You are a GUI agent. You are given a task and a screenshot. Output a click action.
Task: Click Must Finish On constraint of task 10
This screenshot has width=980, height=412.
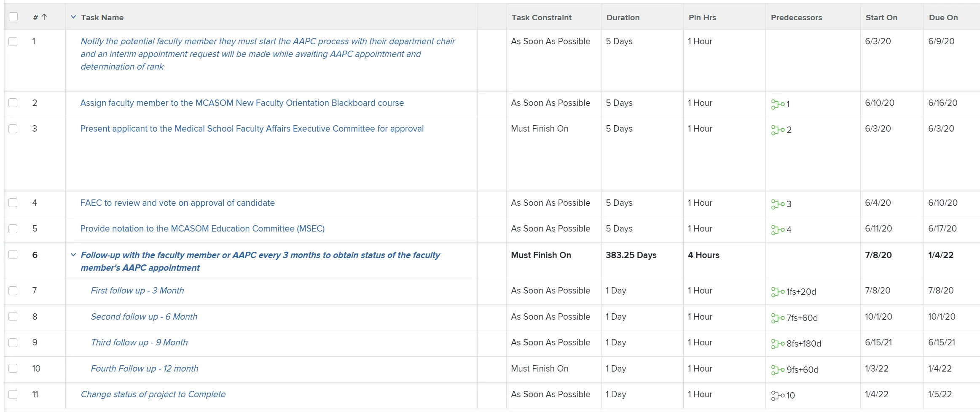(x=540, y=369)
